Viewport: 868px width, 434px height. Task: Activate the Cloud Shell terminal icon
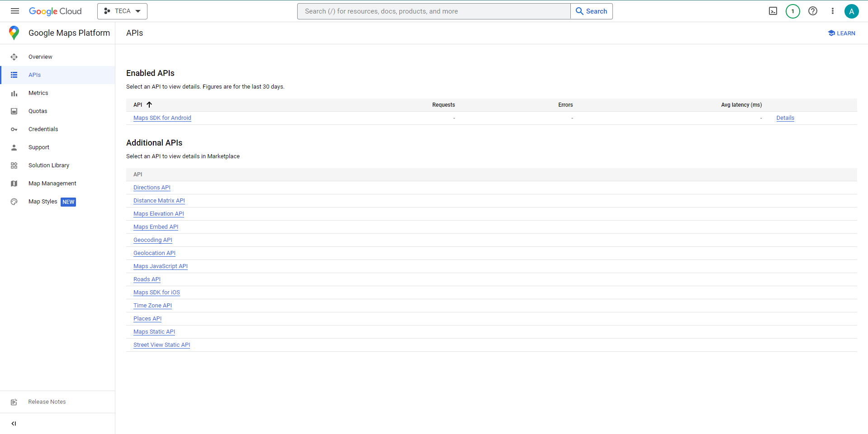773,11
